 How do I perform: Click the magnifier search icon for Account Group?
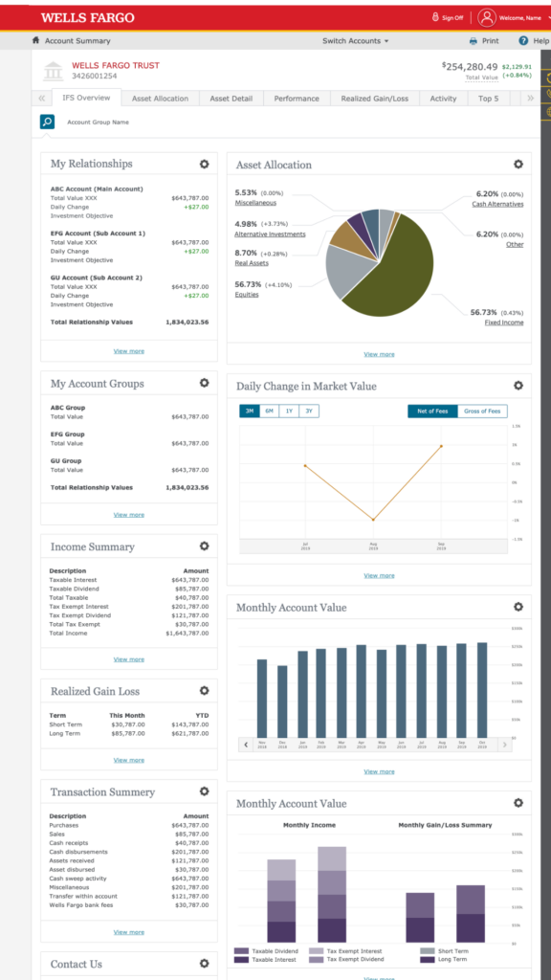(x=47, y=122)
